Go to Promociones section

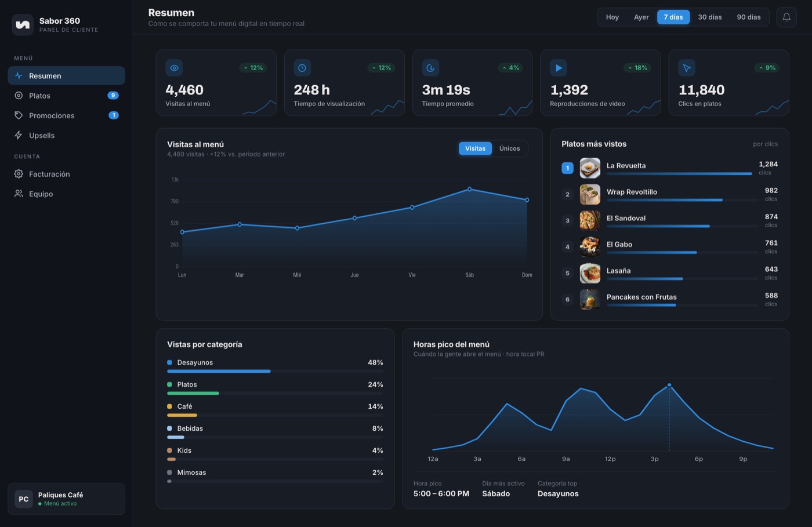(66, 115)
